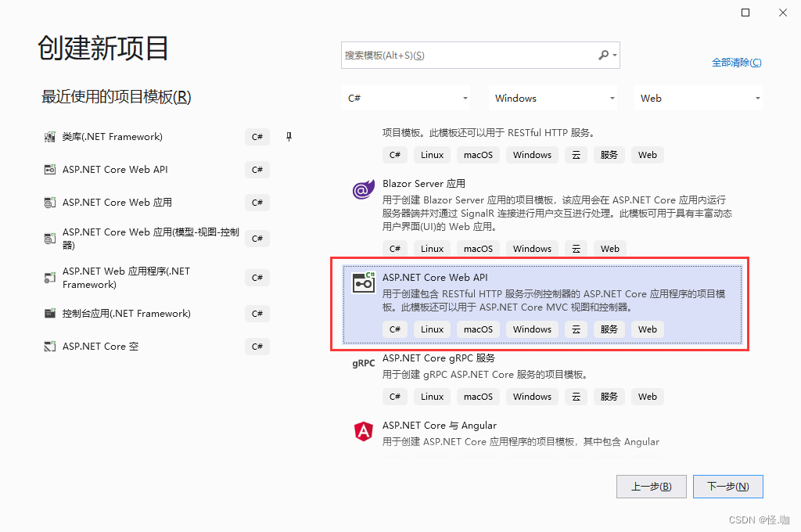801x532 pixels.
Task: Click the ASP.NET Core Web API template icon in list
Action: click(x=363, y=282)
